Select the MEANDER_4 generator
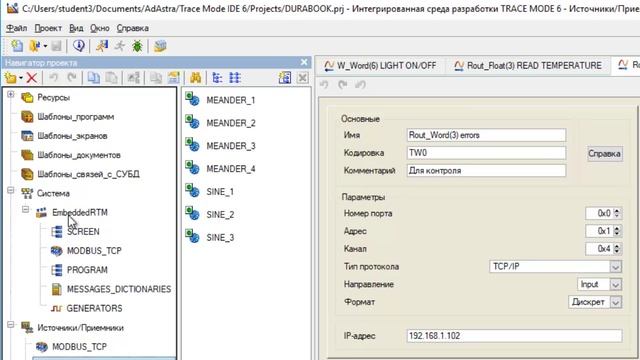Image resolution: width=640 pixels, height=360 pixels. click(x=220, y=169)
